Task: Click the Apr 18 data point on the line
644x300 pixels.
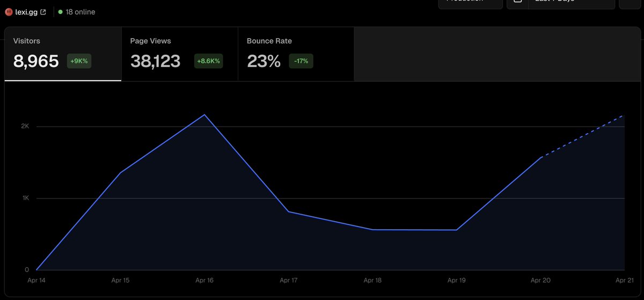Action: [372, 230]
